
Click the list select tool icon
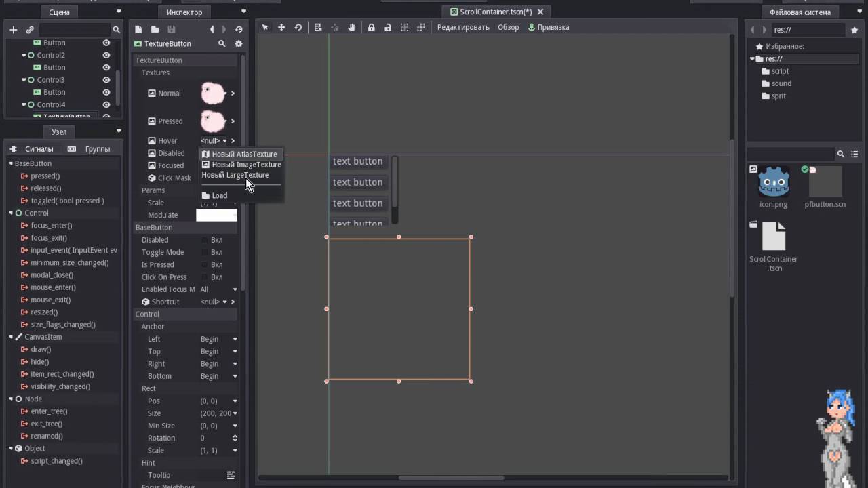point(317,27)
